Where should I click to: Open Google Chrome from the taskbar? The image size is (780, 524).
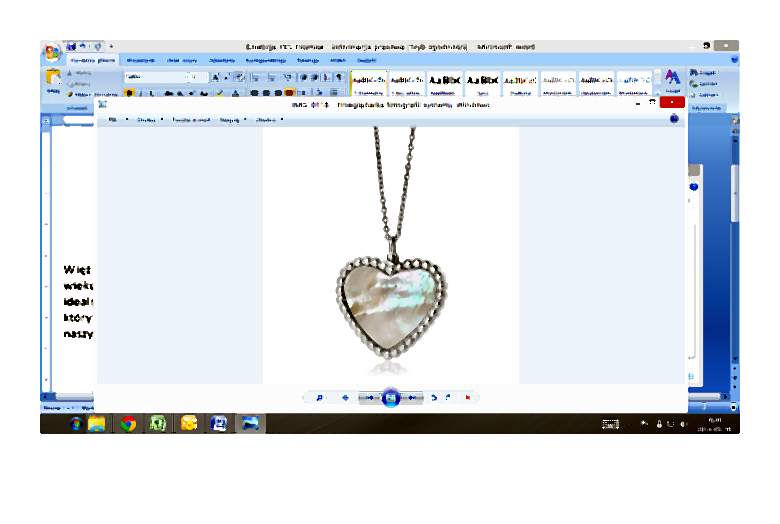click(128, 423)
